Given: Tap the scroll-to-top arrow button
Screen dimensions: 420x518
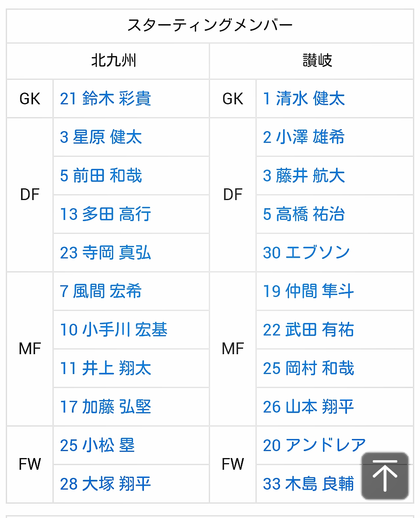Looking at the screenshot, I should coord(385,475).
